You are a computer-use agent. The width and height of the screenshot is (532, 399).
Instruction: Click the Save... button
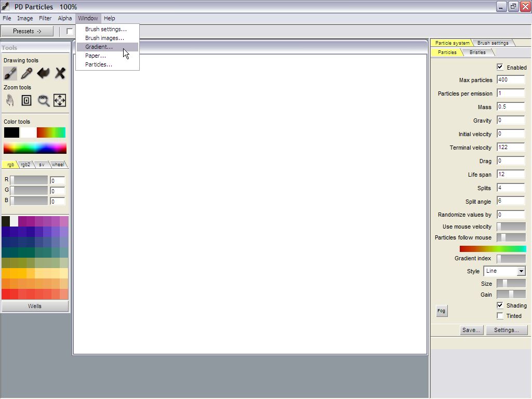pos(471,330)
